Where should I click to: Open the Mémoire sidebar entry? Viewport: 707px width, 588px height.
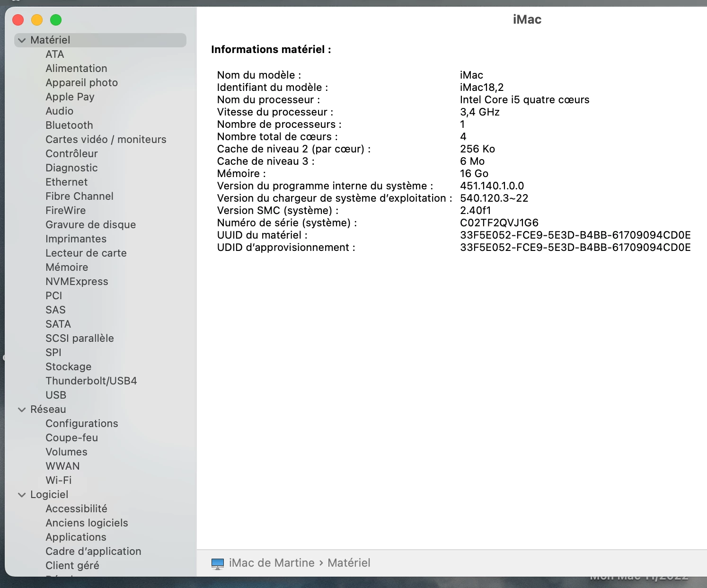(x=67, y=267)
